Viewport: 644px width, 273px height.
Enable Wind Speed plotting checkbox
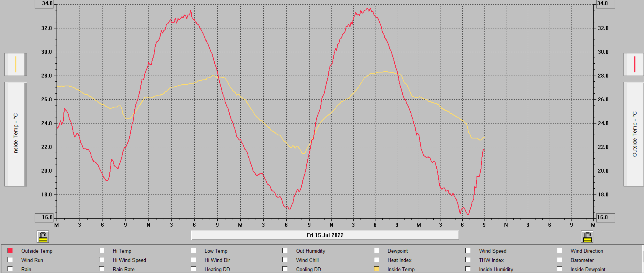pos(468,251)
